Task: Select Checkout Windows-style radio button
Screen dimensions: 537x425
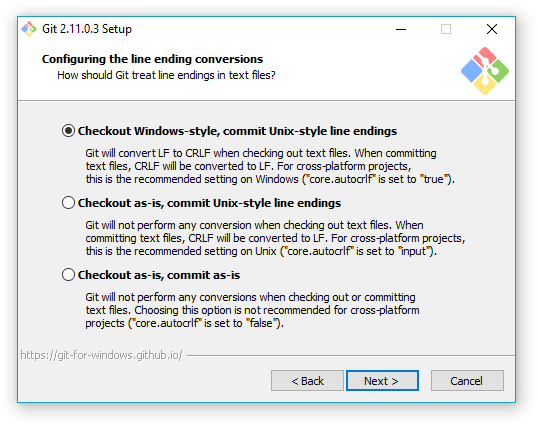Action: click(x=68, y=131)
